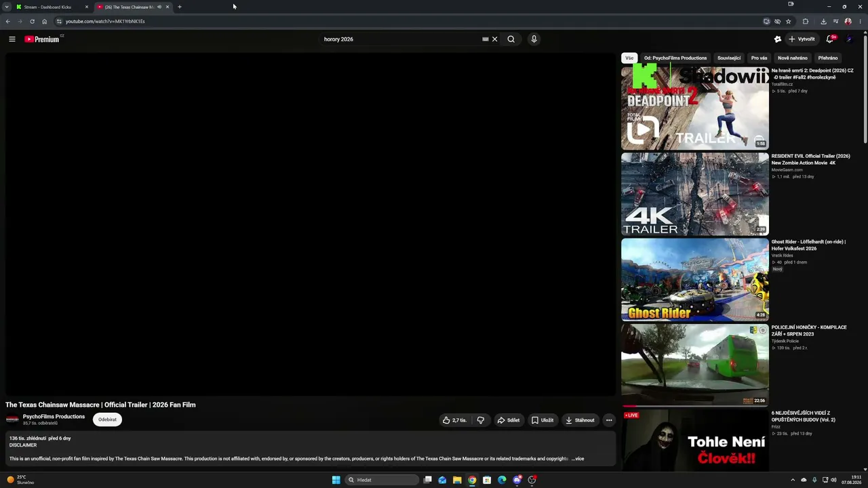
Task: Open Microsoft Edge from taskbar
Action: point(502,480)
